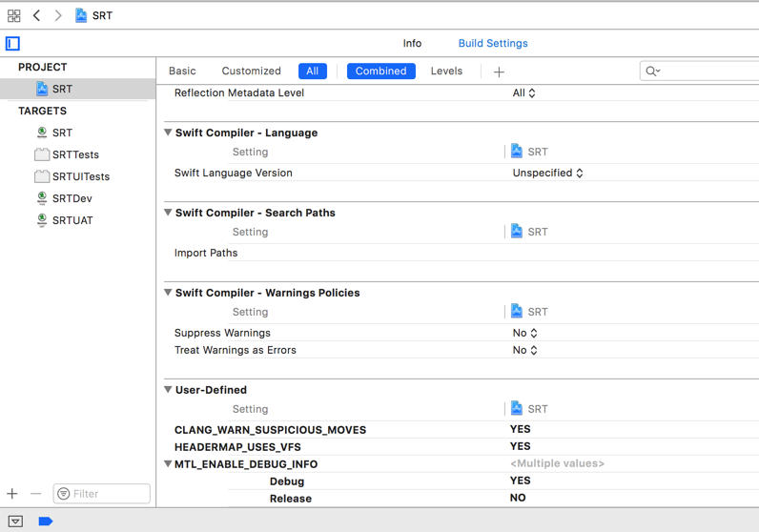Screen dimensions: 759x532
Task: Open the related items grid icon
Action: tap(14, 16)
